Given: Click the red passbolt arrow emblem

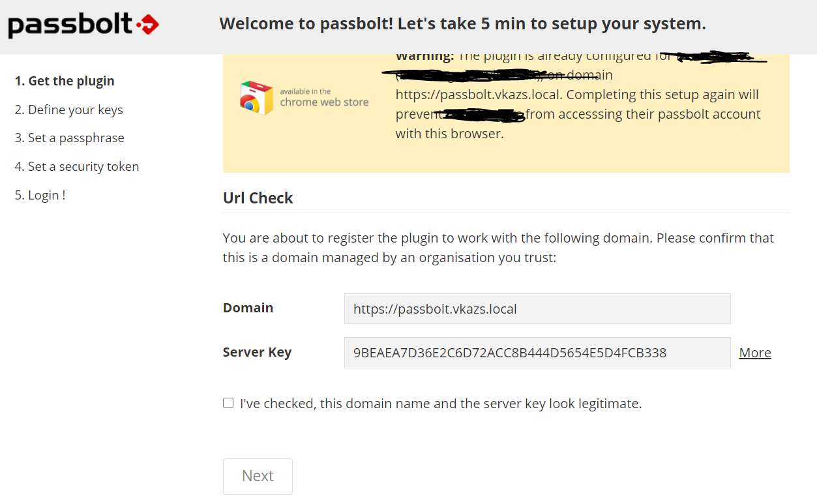Looking at the screenshot, I should [x=148, y=25].
